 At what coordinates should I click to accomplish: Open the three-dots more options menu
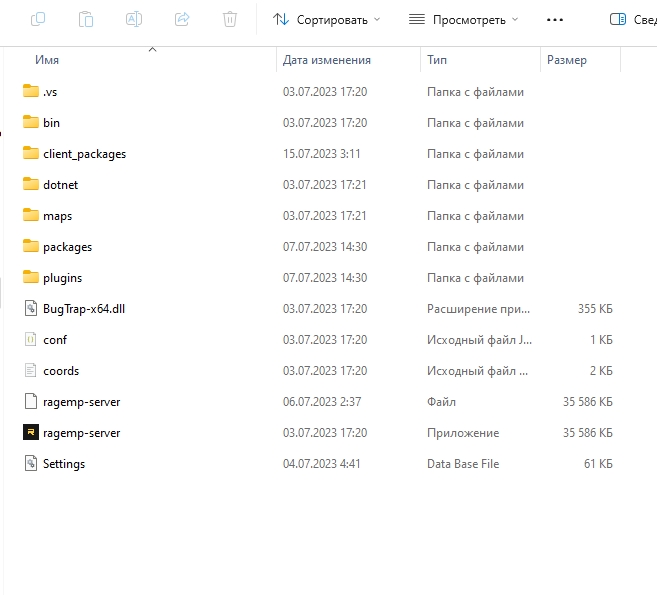(x=555, y=19)
